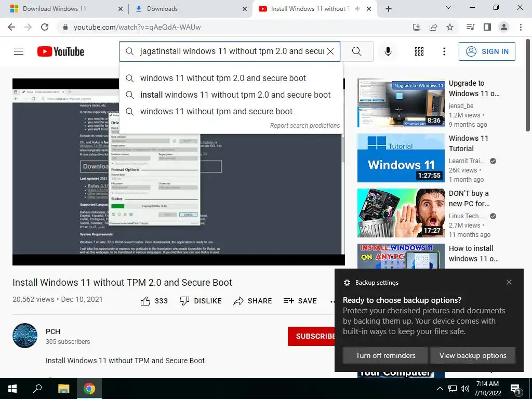Toggle Chrome side panel icon

click(x=487, y=27)
